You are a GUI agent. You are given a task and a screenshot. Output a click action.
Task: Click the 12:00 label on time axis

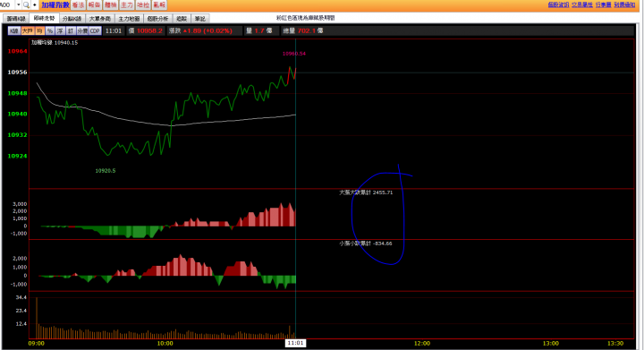tap(422, 344)
